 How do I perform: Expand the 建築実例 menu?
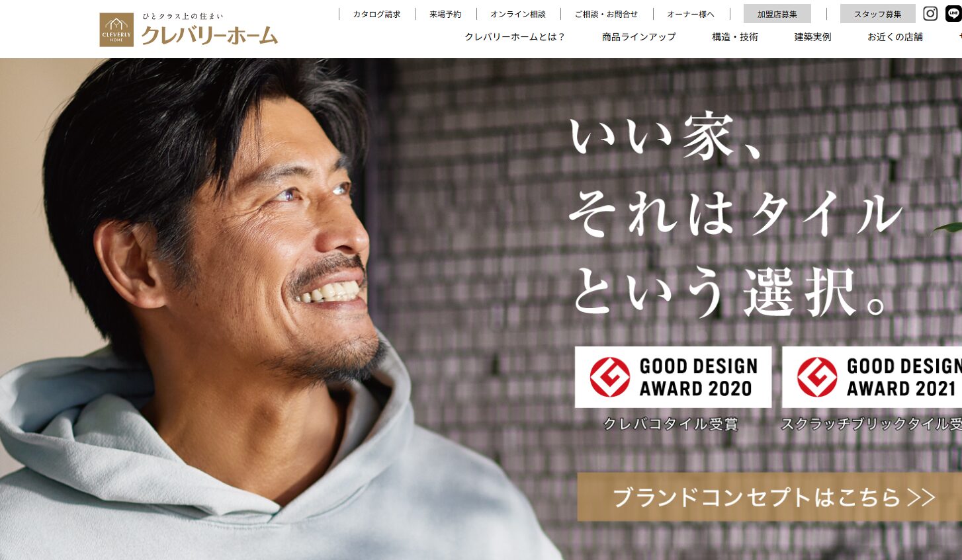pos(812,37)
